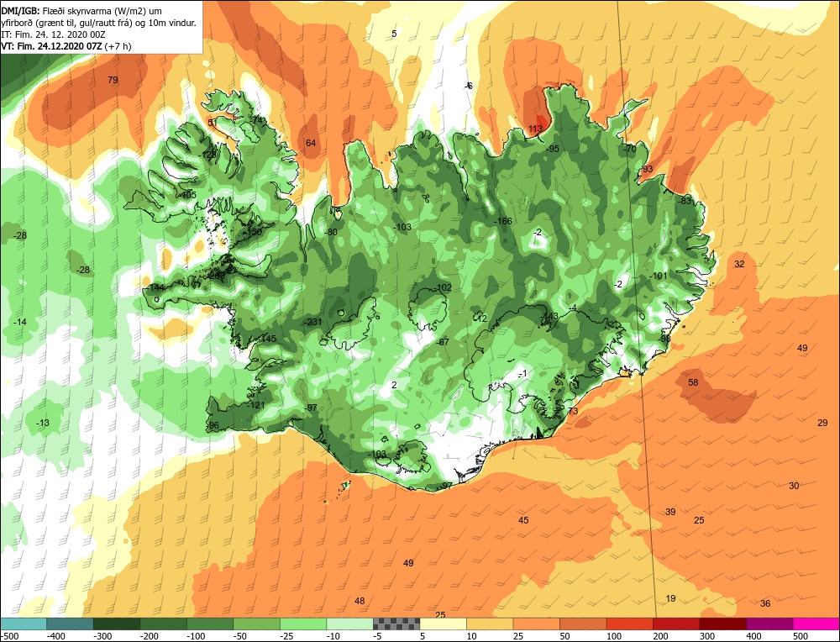Click the map value '-101'
Viewport: 840px width, 642px height.
pos(659,276)
